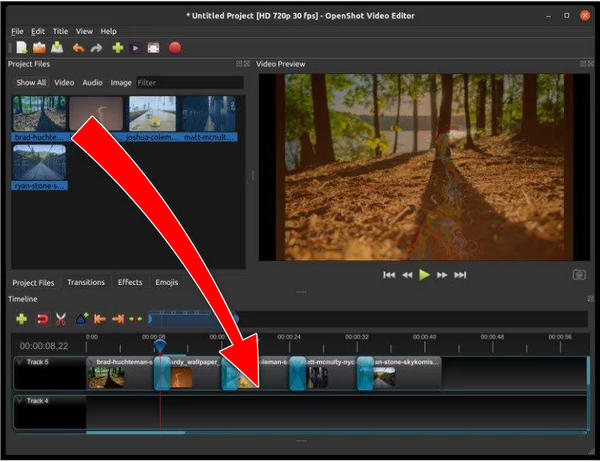Float the Video Preview panel

583,64
